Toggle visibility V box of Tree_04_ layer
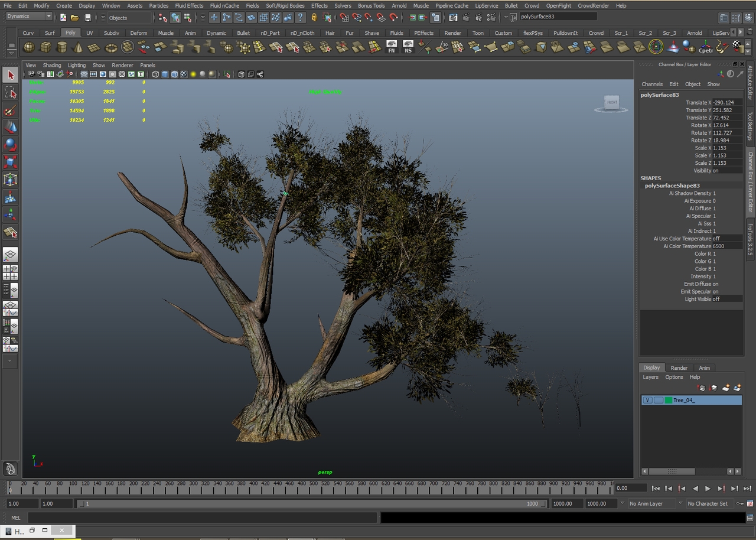This screenshot has width=756, height=540. pos(648,400)
